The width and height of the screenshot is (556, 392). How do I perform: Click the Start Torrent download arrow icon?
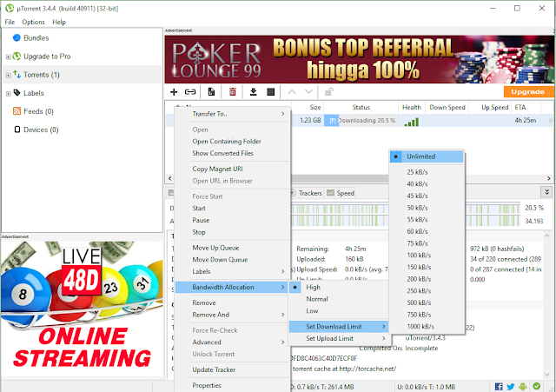tap(253, 92)
